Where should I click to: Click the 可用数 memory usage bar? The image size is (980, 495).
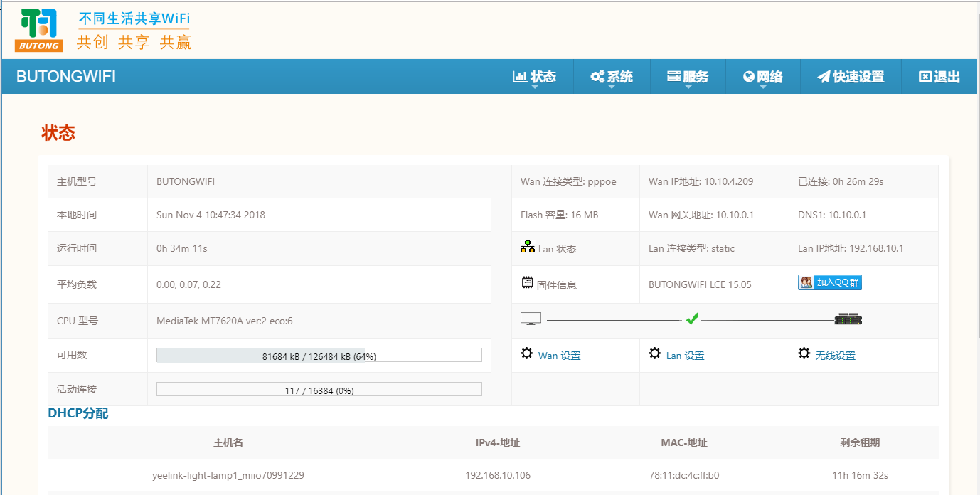point(319,356)
